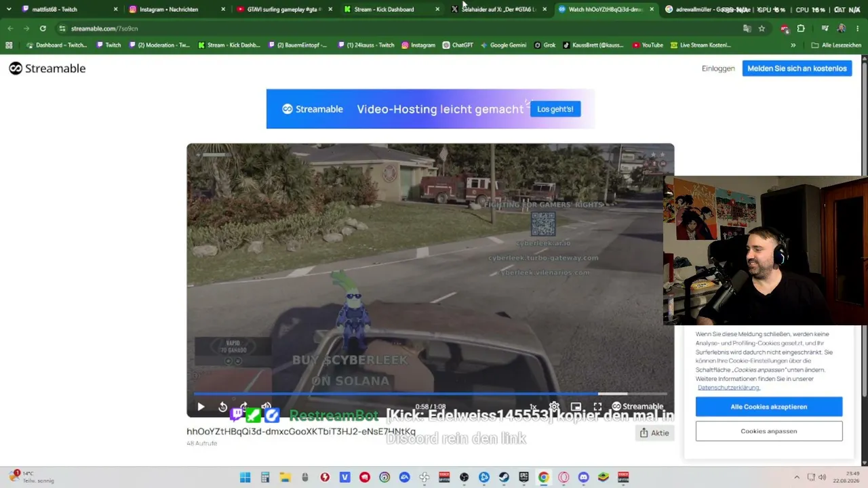Open the ChatGPT bookmark

pyautogui.click(x=458, y=45)
